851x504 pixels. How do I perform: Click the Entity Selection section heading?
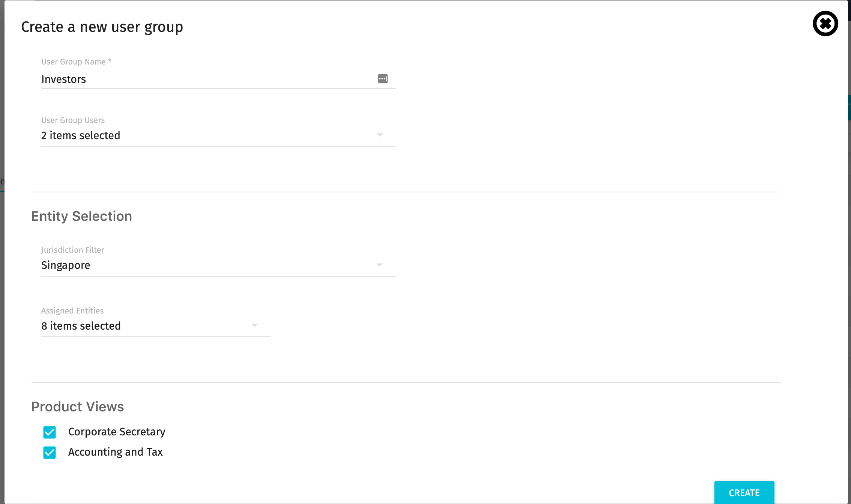point(82,216)
